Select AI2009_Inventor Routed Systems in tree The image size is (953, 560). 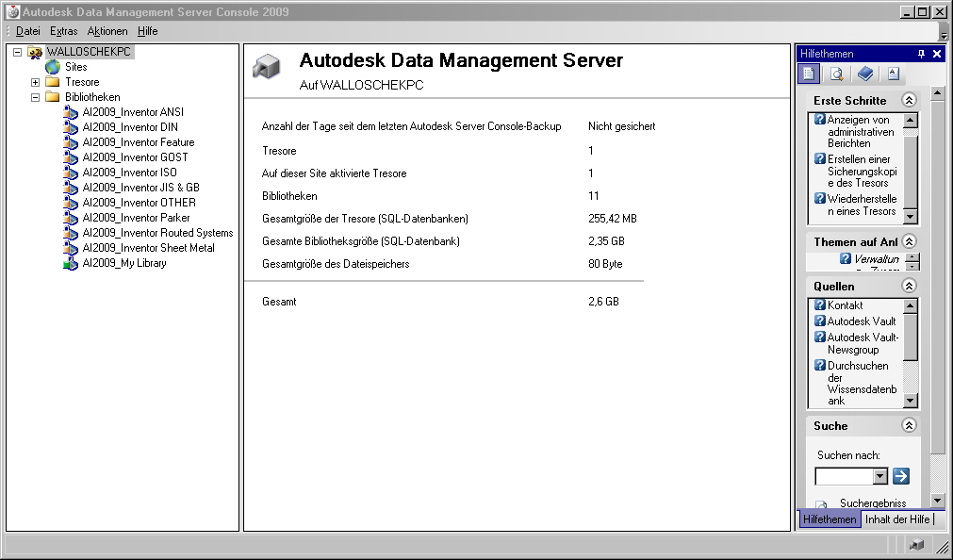pos(157,233)
